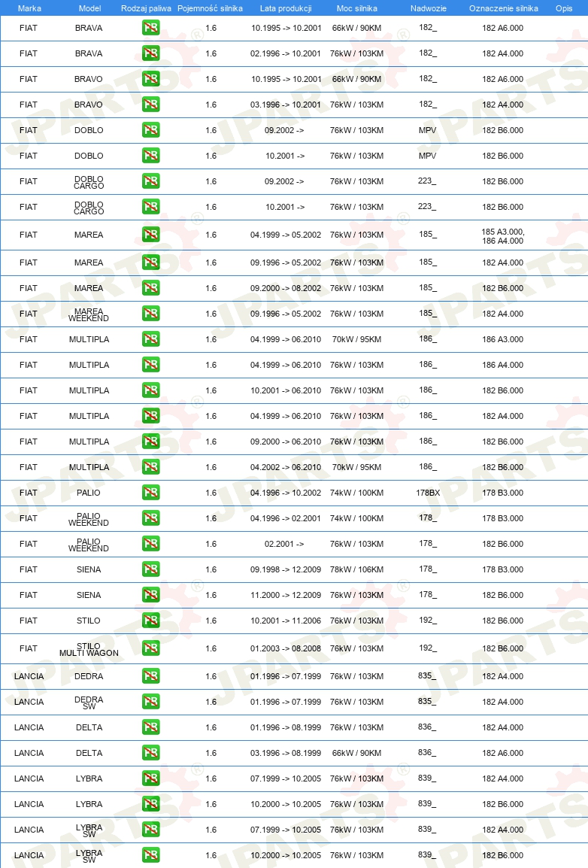Click production years '01.1996 -> 08.1999'
588x868 pixels.
286,727
